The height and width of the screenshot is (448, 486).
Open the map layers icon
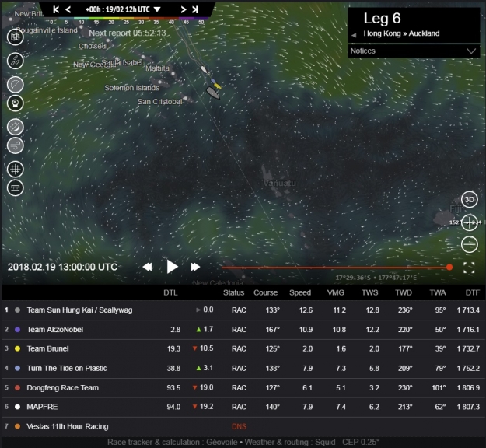pos(16,37)
